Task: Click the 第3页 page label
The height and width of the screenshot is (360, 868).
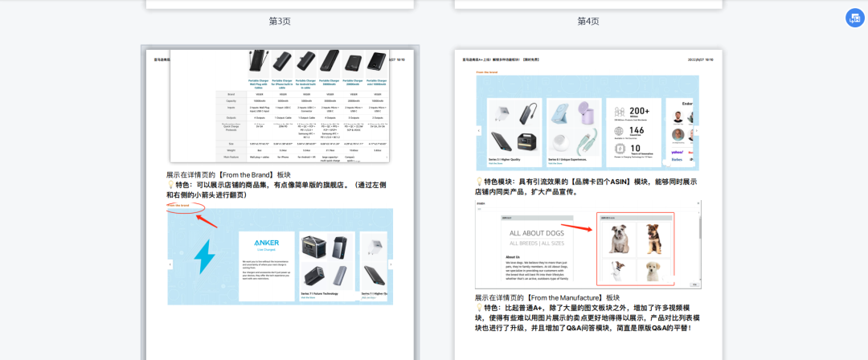Action: point(280,21)
